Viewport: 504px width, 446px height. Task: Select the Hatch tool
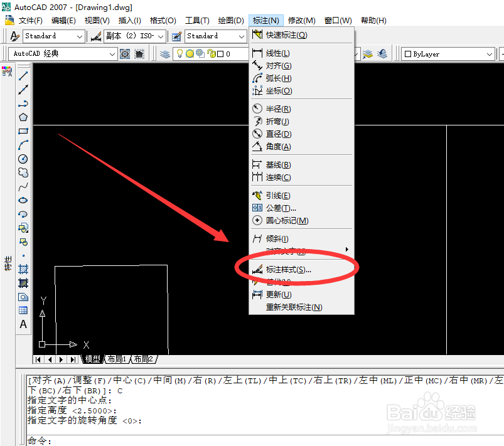pyautogui.click(x=23, y=269)
